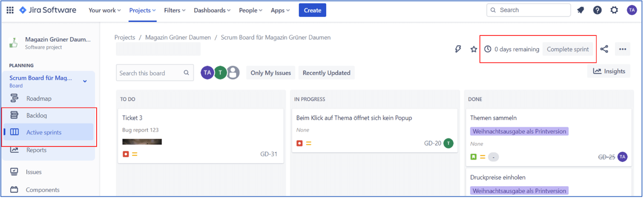Expand the Your work dropdown
The height and width of the screenshot is (199, 644).
click(x=104, y=10)
